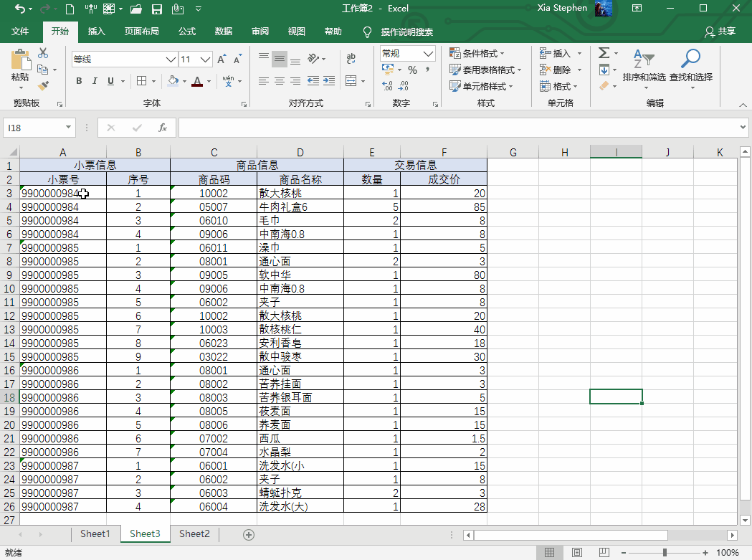
Task: Click the Paste clipboard icon
Action: tap(21, 60)
